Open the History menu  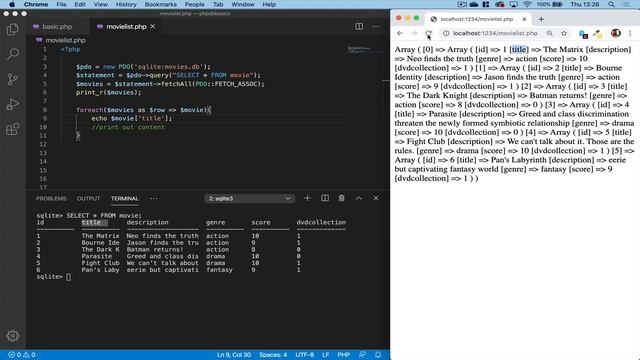[126, 4]
